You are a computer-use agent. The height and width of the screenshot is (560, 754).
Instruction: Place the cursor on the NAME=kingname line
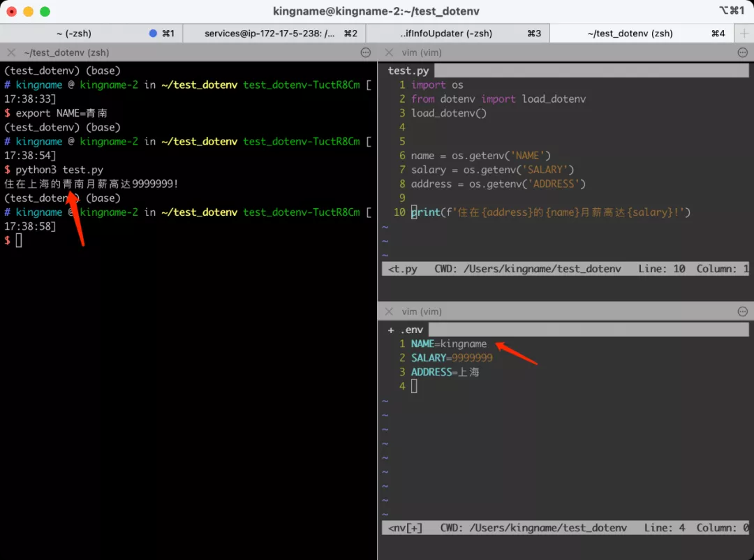449,344
